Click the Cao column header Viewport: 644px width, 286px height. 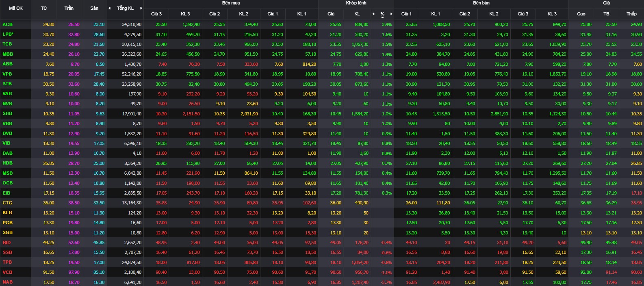[581, 14]
